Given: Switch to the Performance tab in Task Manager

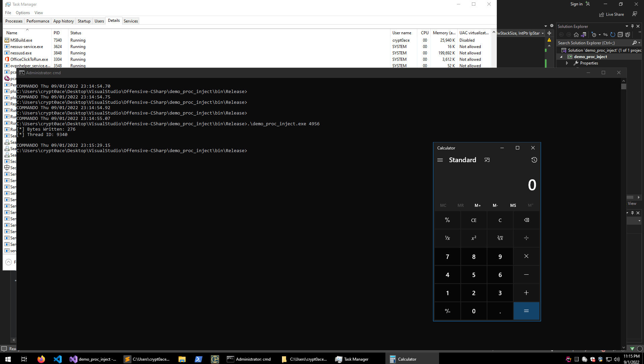Looking at the screenshot, I should tap(38, 21).
